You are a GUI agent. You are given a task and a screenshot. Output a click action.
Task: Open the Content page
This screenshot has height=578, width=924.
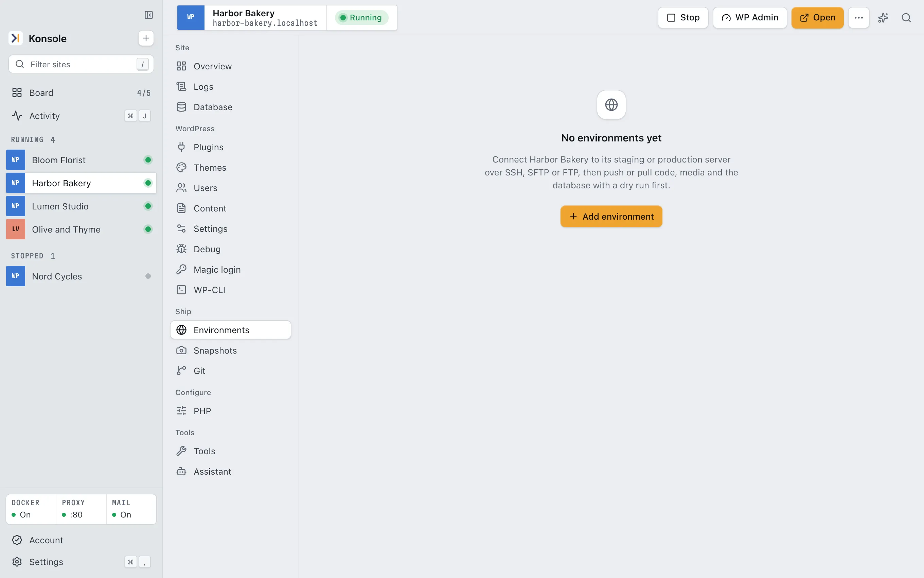pos(231,208)
